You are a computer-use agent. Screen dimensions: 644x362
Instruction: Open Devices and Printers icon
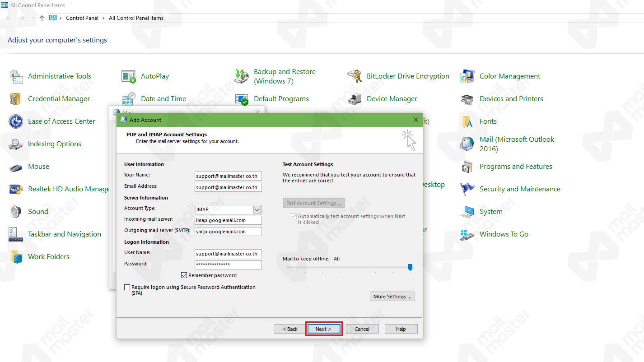[467, 99]
